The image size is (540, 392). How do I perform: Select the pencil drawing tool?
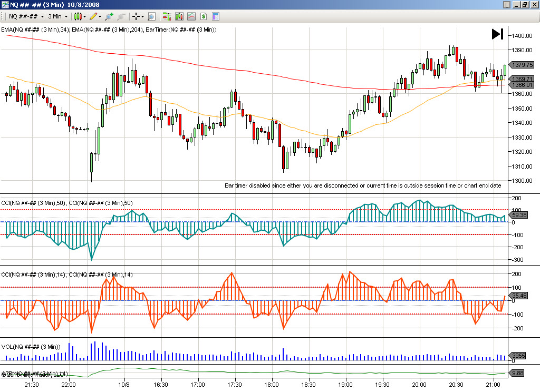[x=93, y=16]
